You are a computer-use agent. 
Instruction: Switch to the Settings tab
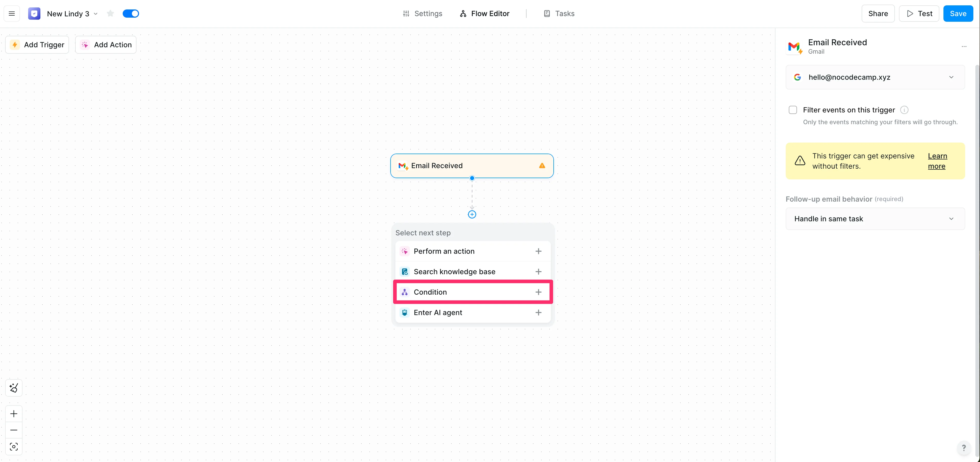(x=422, y=14)
